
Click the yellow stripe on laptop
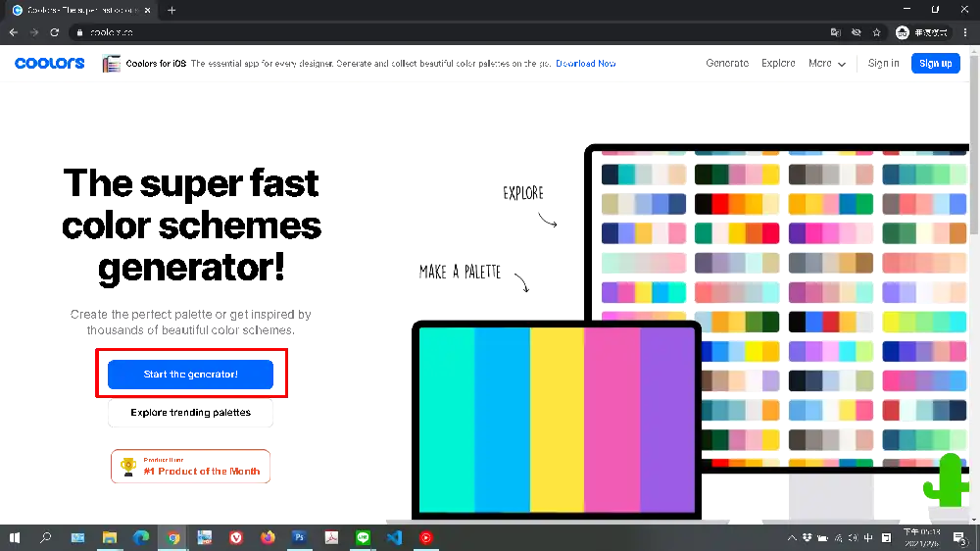[x=558, y=420]
